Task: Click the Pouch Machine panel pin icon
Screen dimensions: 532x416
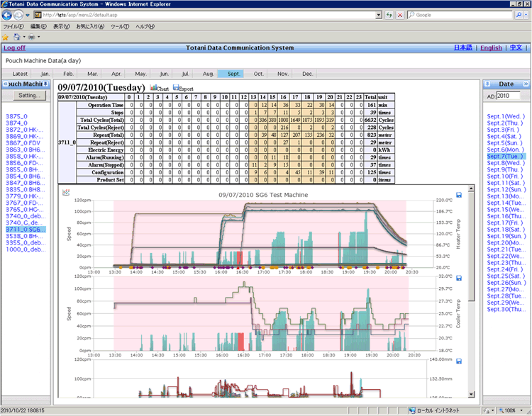Action: (46, 84)
